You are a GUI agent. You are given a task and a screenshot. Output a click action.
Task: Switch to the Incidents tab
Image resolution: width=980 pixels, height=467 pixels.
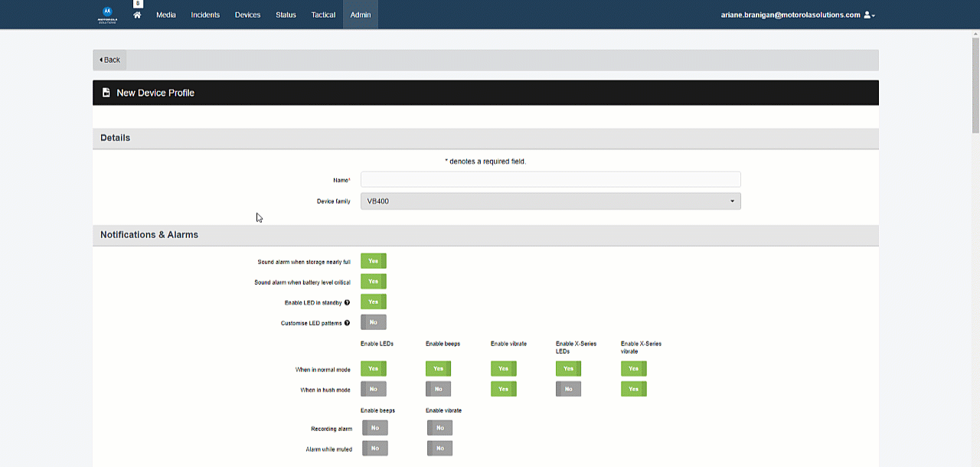click(205, 15)
